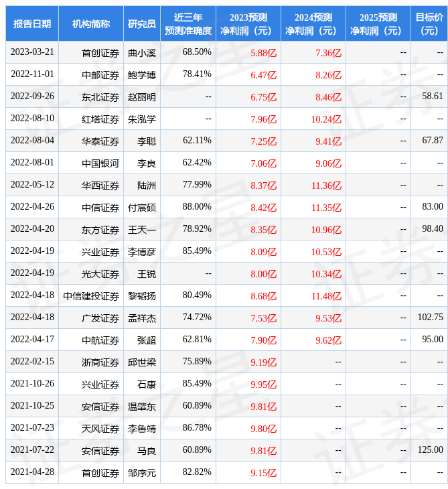448x489 pixels.
Task: Click 2023 profit forecast 5.88亿
Action: [263, 53]
